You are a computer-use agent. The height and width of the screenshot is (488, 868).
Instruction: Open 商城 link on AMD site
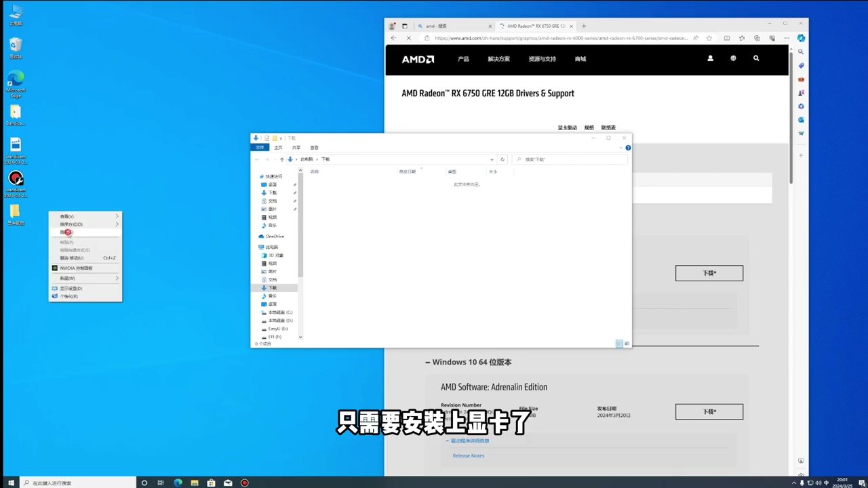[x=580, y=59]
